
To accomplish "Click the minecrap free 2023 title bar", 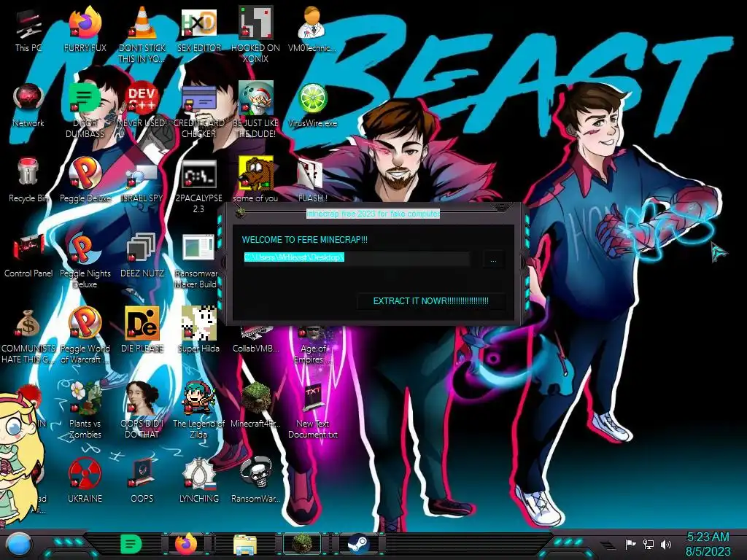I will (373, 214).
